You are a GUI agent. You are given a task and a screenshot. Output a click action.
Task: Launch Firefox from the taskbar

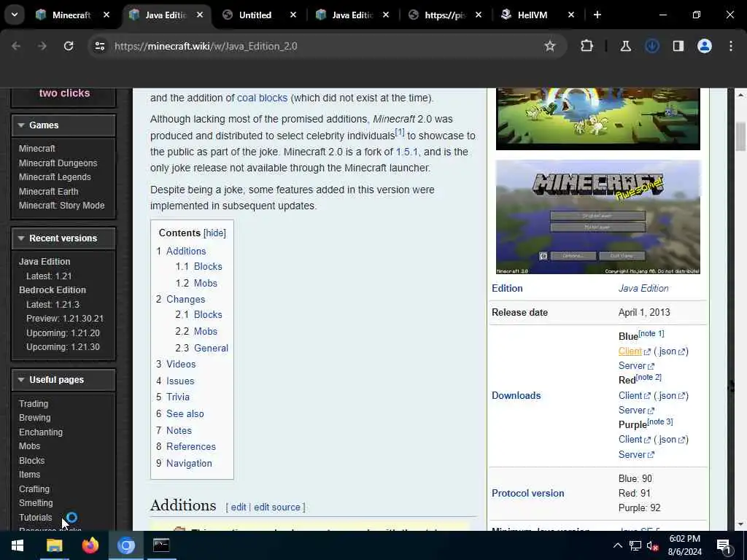click(90, 545)
